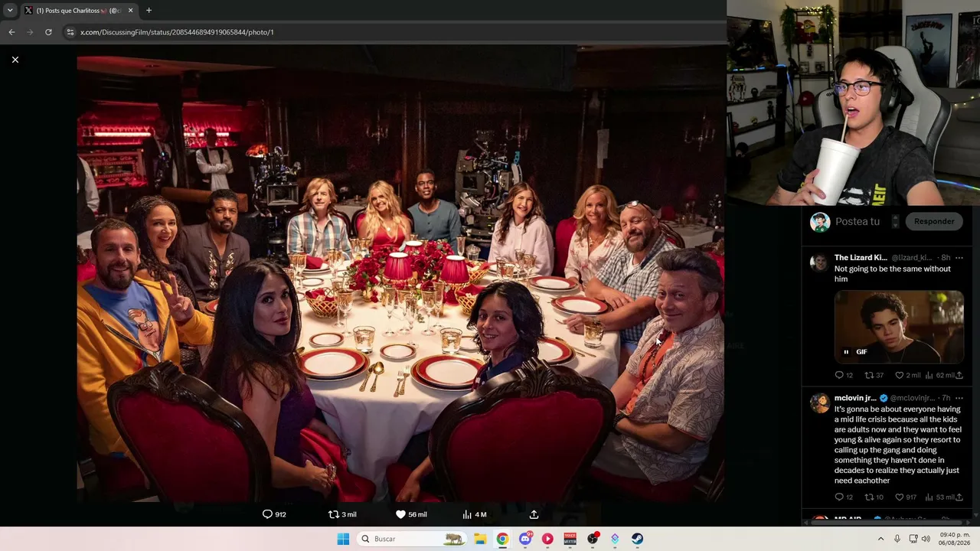The image size is (980, 551).
Task: Open the Windows Start menu
Action: [343, 539]
